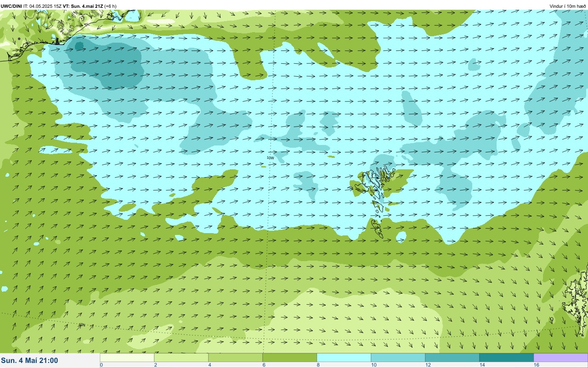Click the 14–16 dark teal legend swatch
588x368 pixels.
[507, 357]
